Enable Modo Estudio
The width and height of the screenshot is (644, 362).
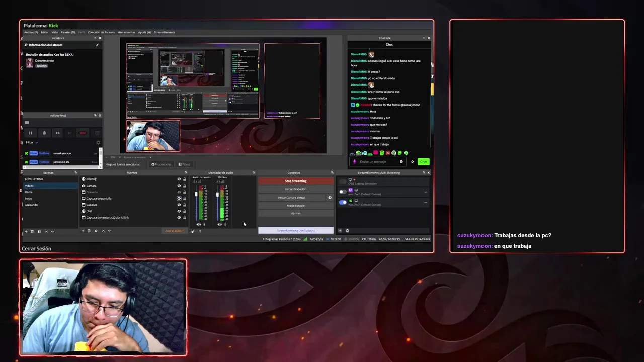(296, 205)
